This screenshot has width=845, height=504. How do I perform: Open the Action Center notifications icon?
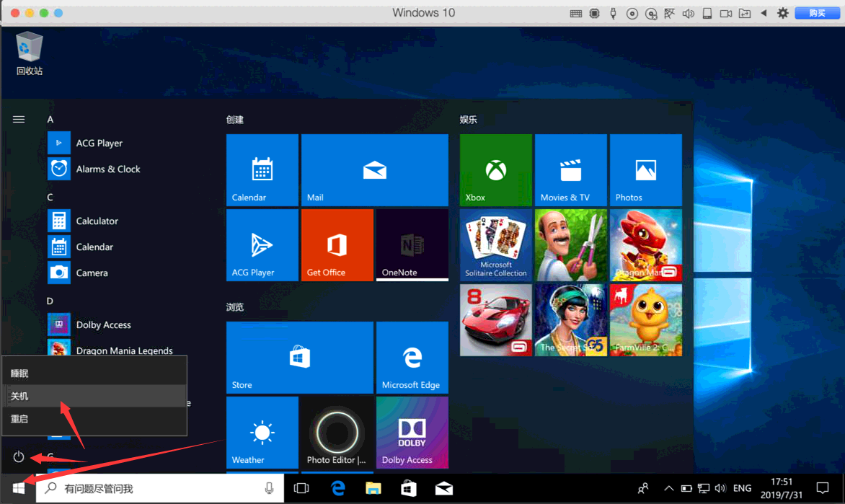pos(823,488)
